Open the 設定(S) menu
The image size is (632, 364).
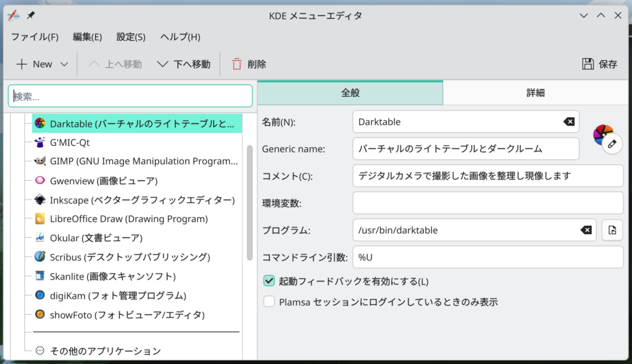[x=131, y=37]
